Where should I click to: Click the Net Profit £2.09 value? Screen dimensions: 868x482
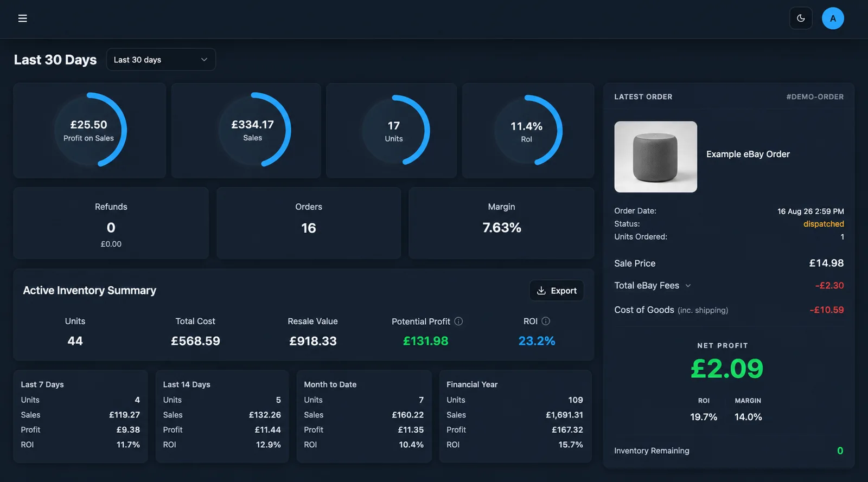[x=727, y=369]
